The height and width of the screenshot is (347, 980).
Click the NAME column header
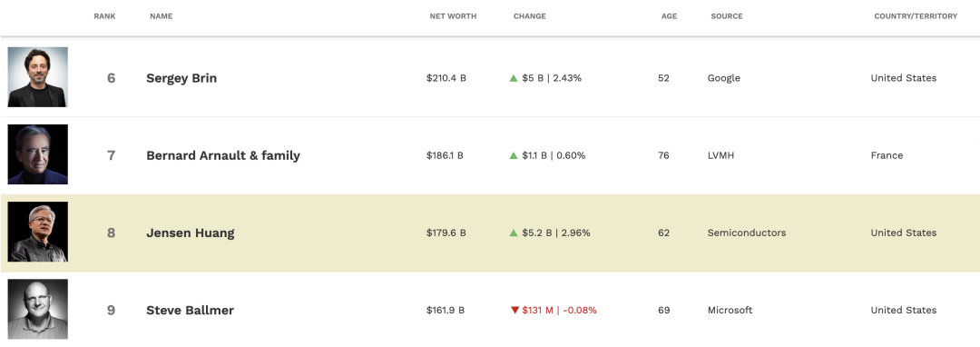click(x=162, y=16)
